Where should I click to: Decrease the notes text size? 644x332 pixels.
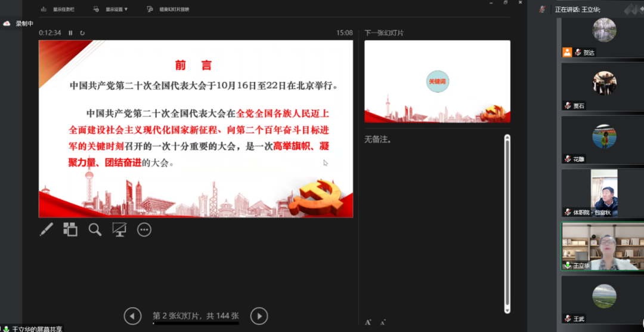(383, 322)
